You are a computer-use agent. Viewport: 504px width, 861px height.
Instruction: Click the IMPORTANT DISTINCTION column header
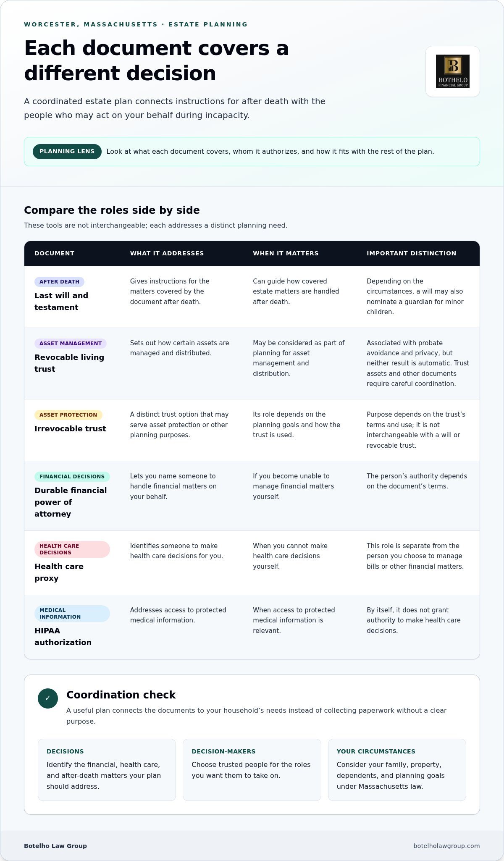(x=411, y=253)
